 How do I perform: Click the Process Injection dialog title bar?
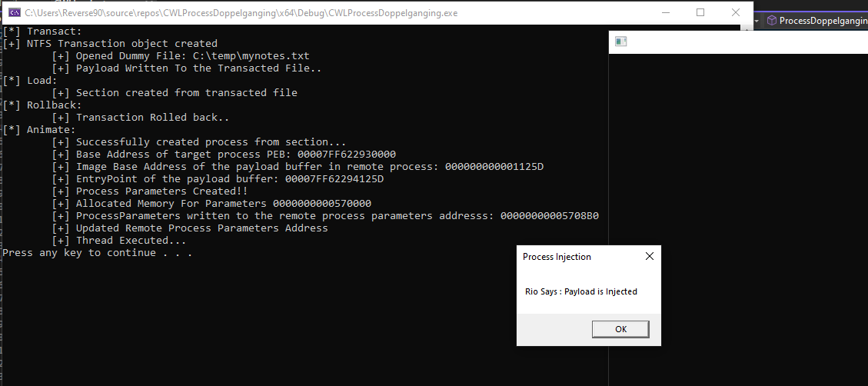point(569,257)
